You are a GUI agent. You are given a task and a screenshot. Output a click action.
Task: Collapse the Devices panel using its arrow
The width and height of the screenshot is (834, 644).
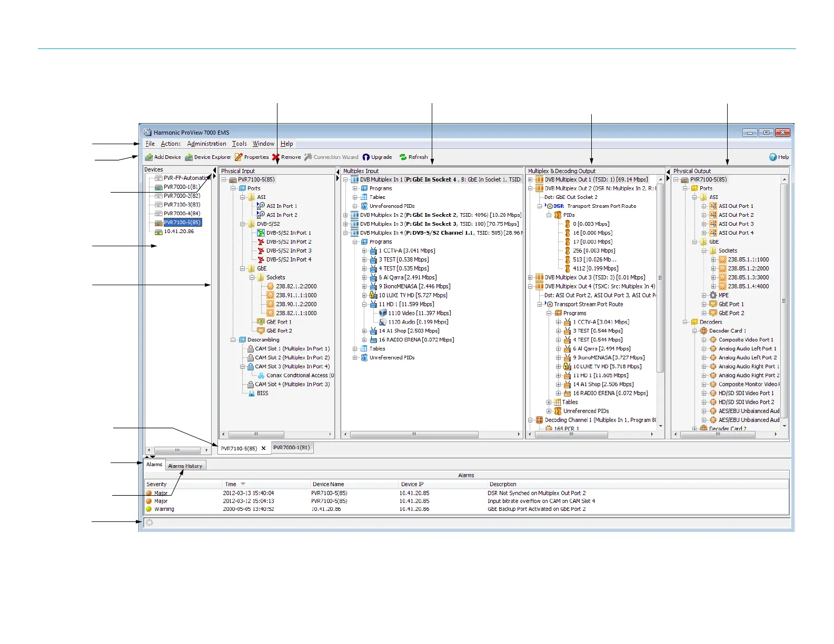click(214, 170)
